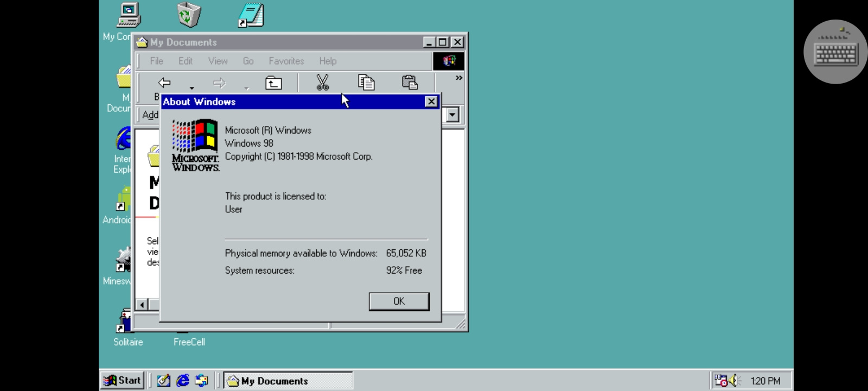Open the Address bar dropdown arrow
This screenshot has width=868, height=391.
click(452, 115)
